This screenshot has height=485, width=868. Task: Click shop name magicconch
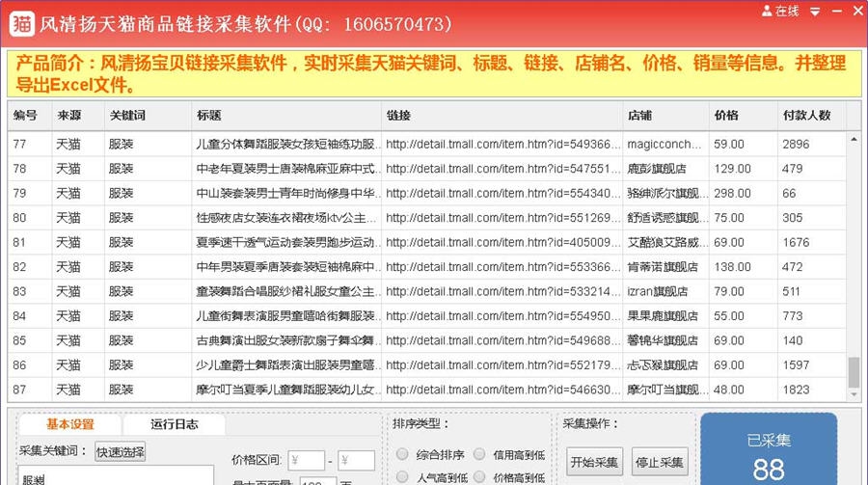point(664,144)
